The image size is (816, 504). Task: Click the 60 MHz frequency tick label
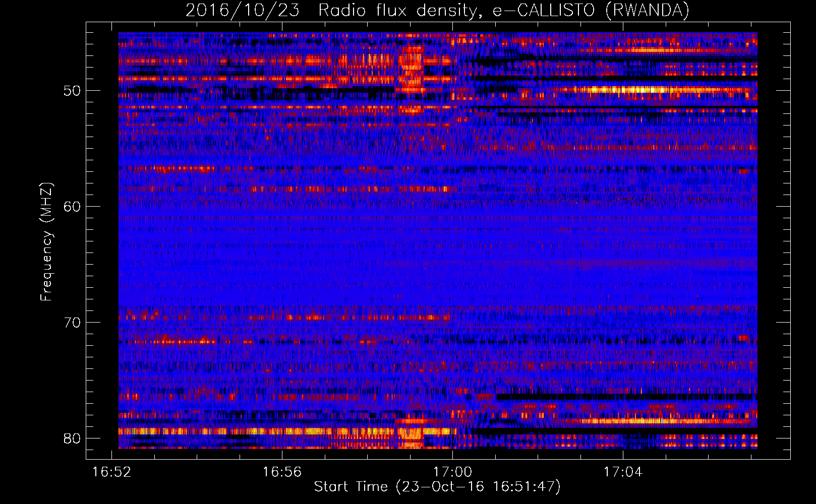[72, 207]
